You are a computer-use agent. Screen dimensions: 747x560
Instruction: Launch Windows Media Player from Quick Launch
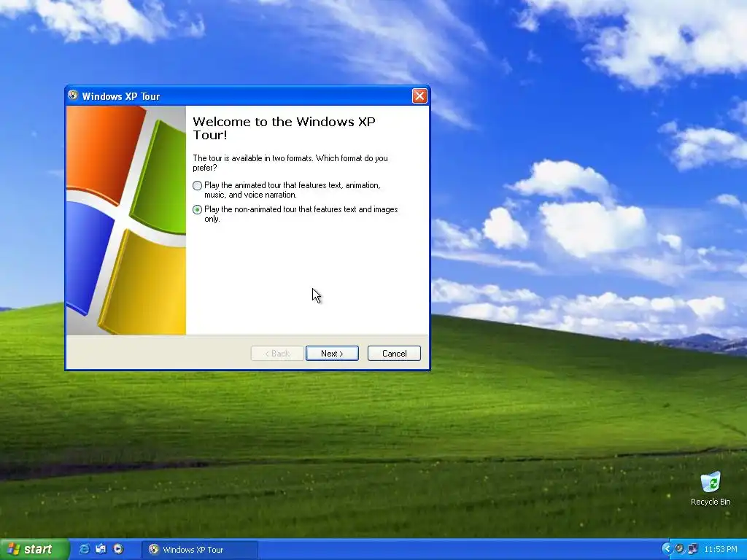(x=118, y=549)
